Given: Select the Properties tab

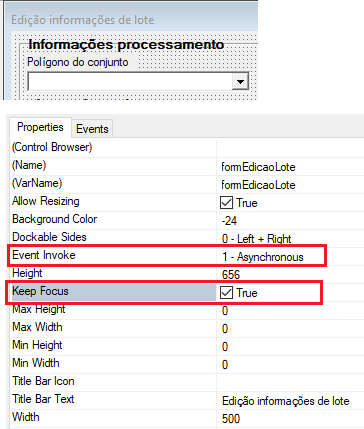Looking at the screenshot, I should point(40,127).
